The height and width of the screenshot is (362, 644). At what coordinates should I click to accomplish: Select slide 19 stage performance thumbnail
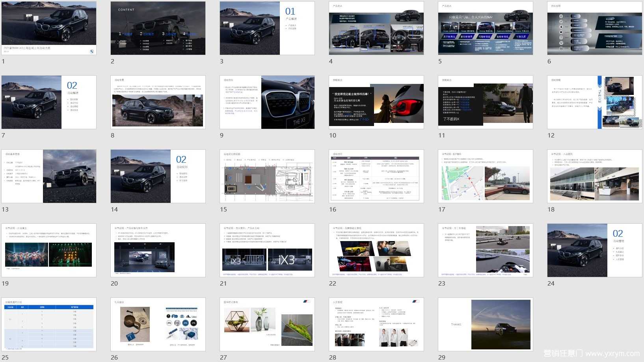(49, 250)
